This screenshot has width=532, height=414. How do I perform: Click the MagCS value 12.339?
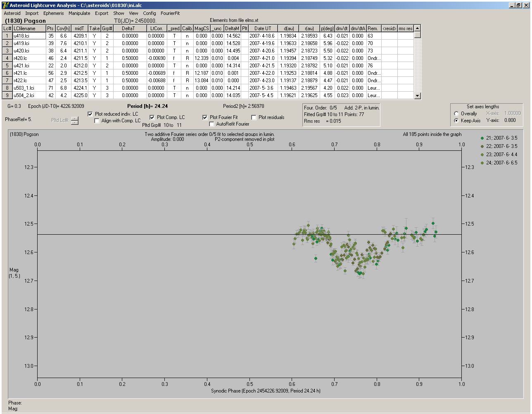(202, 58)
